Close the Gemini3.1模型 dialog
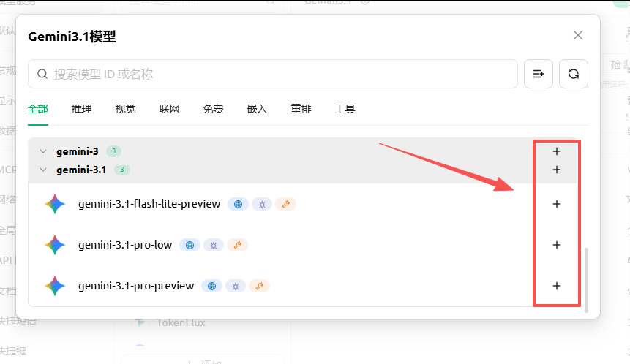630x364 pixels. pos(578,35)
